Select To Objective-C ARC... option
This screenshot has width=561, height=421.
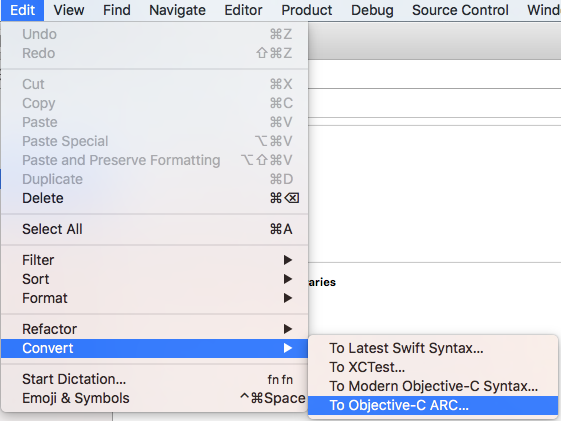coord(433,405)
